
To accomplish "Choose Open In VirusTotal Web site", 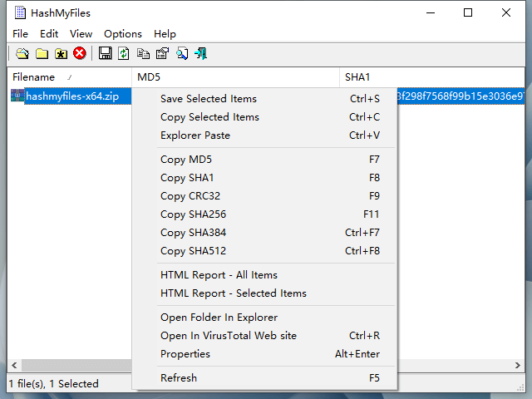I will (x=264, y=336).
